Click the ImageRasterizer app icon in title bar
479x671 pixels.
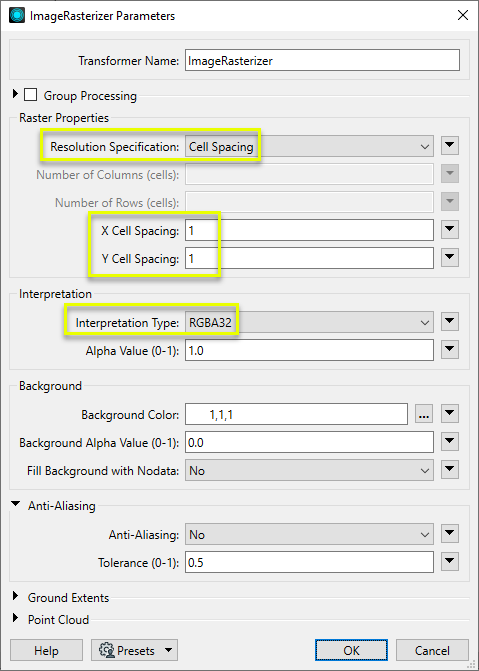point(17,16)
